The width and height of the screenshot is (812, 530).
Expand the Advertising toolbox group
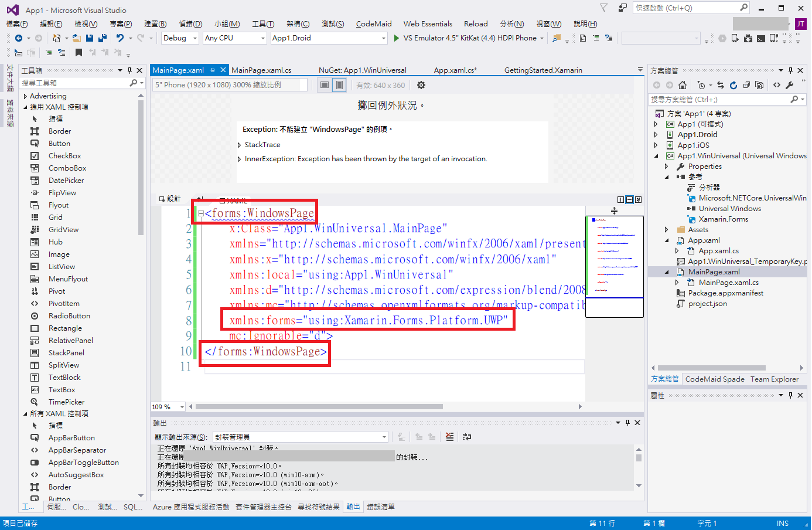[x=25, y=96]
